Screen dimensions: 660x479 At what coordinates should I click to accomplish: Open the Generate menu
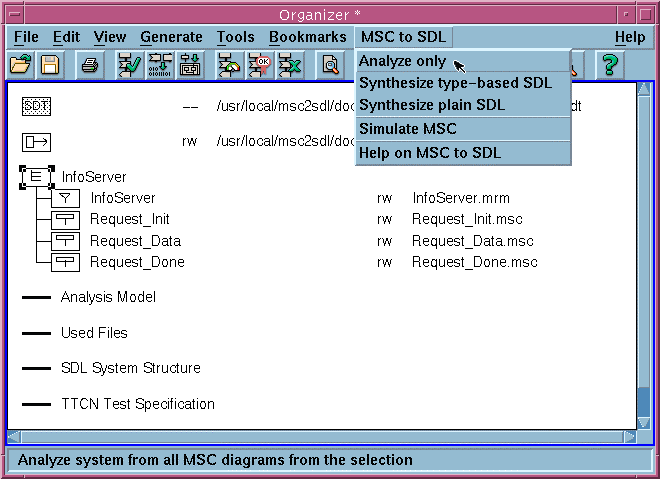click(x=171, y=37)
